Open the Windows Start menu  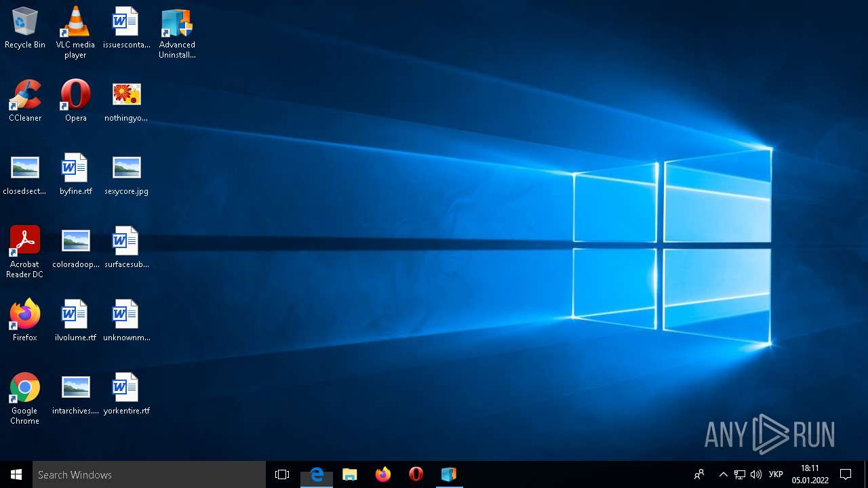pos(16,474)
